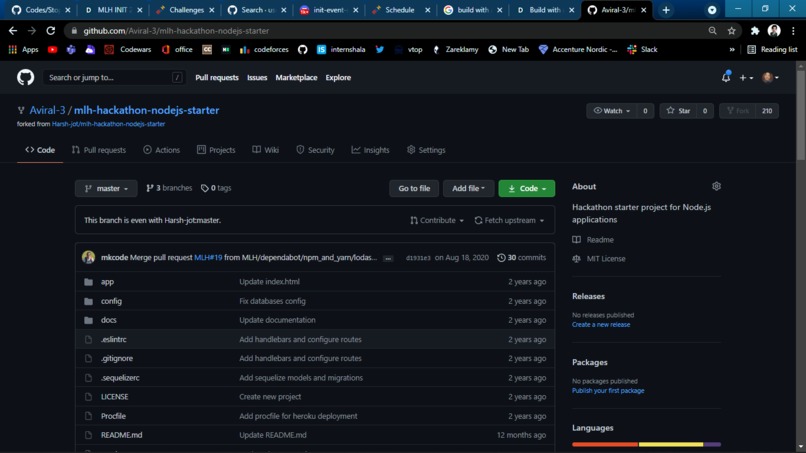
Task: Click the site lock icon in address bar
Action: click(74, 31)
